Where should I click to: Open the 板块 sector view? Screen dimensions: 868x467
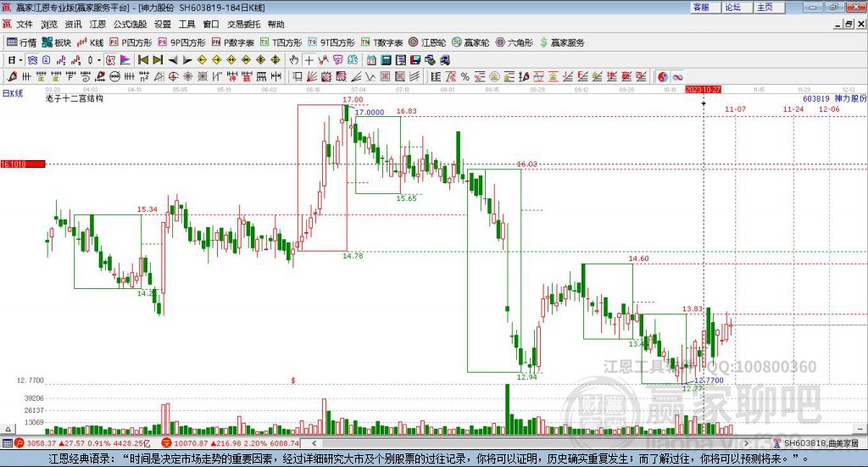coord(57,42)
